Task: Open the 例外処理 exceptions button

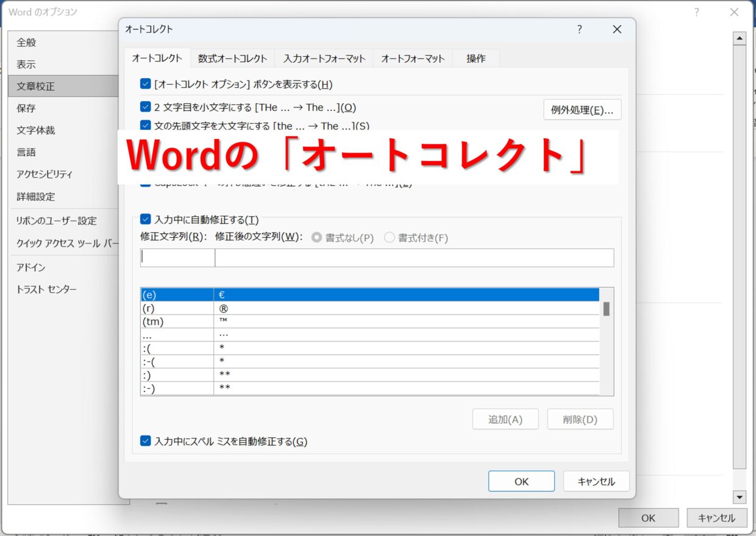Action: (x=582, y=110)
